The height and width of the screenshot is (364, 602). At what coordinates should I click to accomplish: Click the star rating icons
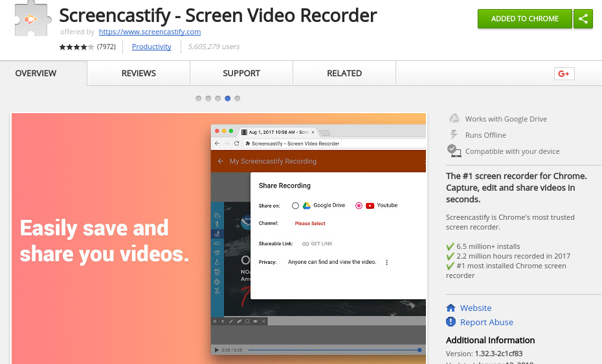pos(76,47)
